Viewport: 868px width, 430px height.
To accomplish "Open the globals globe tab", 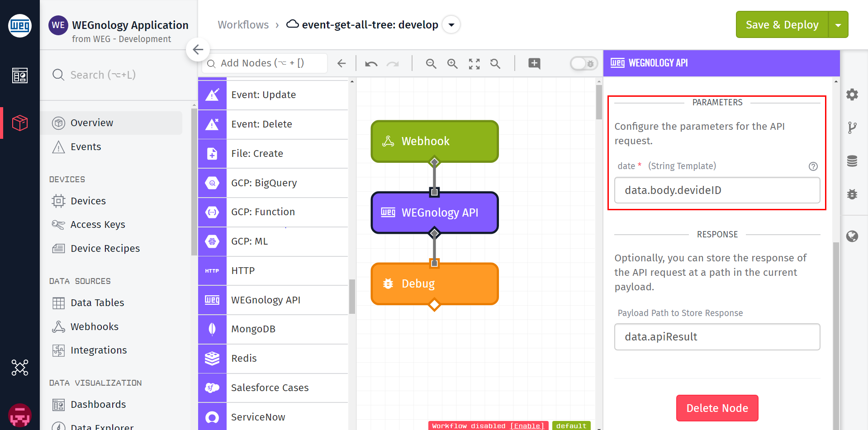I will click(852, 236).
